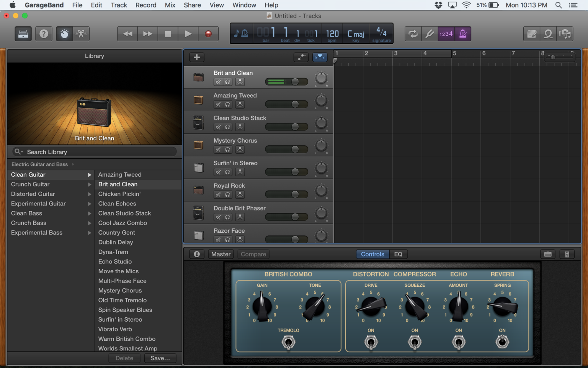Switch to the EQ tab
The image size is (588, 368).
399,254
